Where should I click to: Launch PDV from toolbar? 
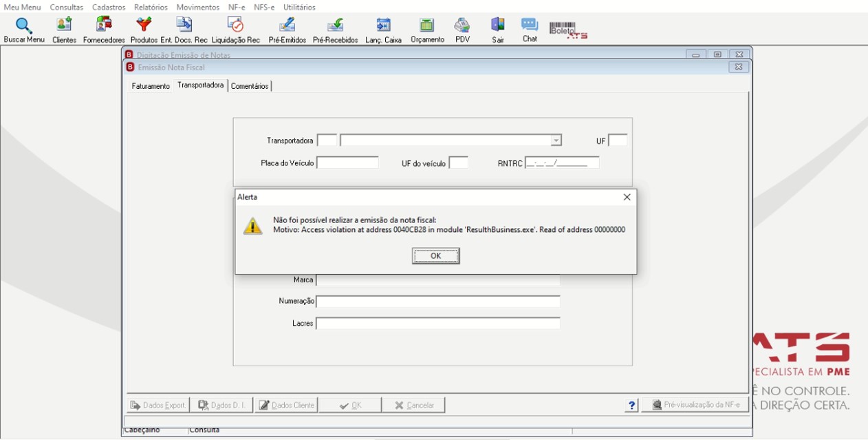tap(462, 31)
